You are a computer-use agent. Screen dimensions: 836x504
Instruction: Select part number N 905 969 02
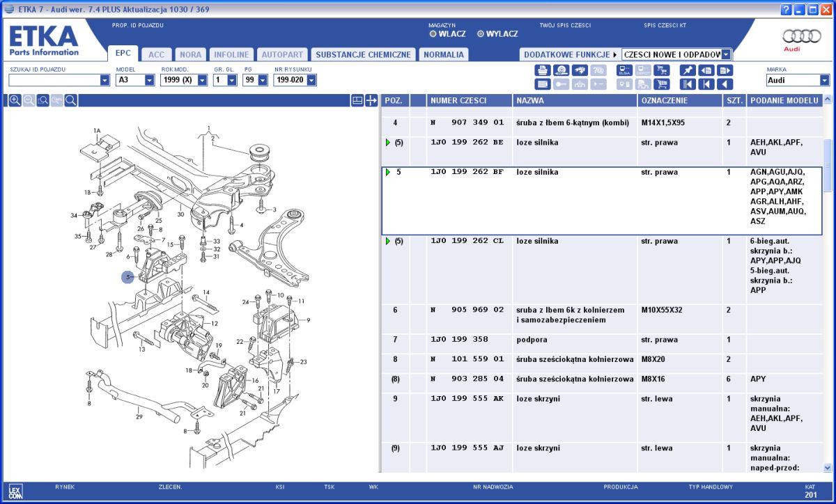point(467,310)
